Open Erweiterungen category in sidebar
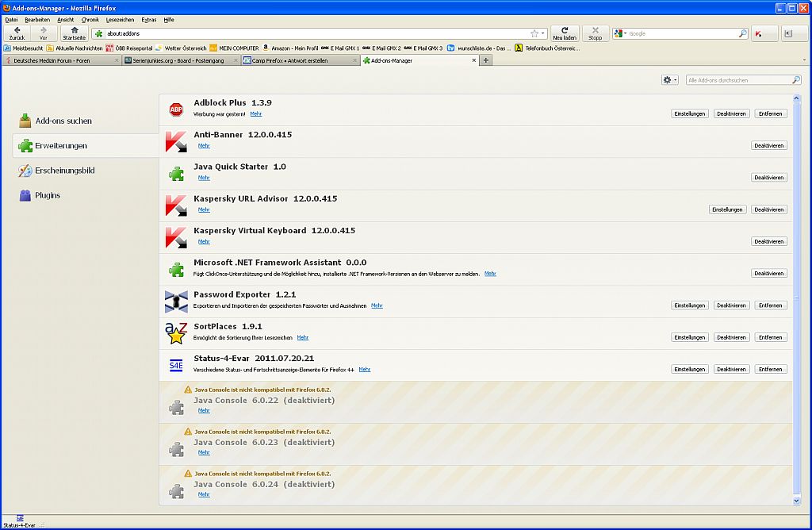The height and width of the screenshot is (530, 812). 61,146
